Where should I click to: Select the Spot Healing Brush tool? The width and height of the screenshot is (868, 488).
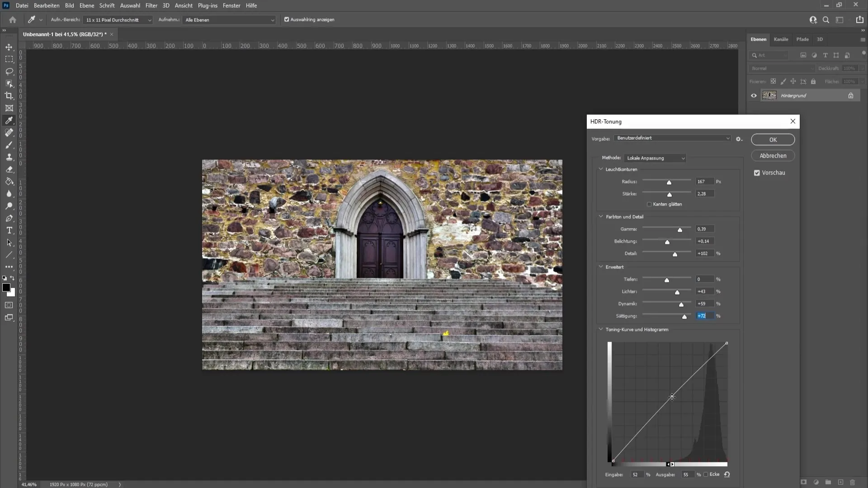pos(9,132)
